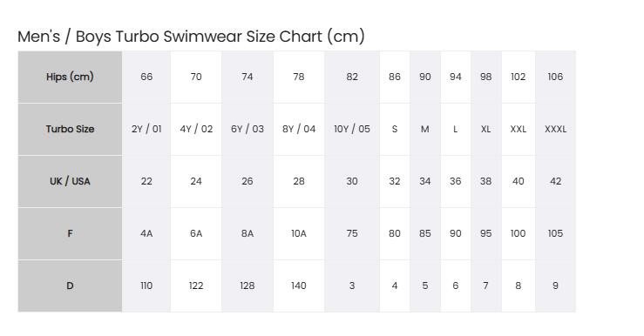
Task: Click the F row header cell
Action: tap(70, 233)
